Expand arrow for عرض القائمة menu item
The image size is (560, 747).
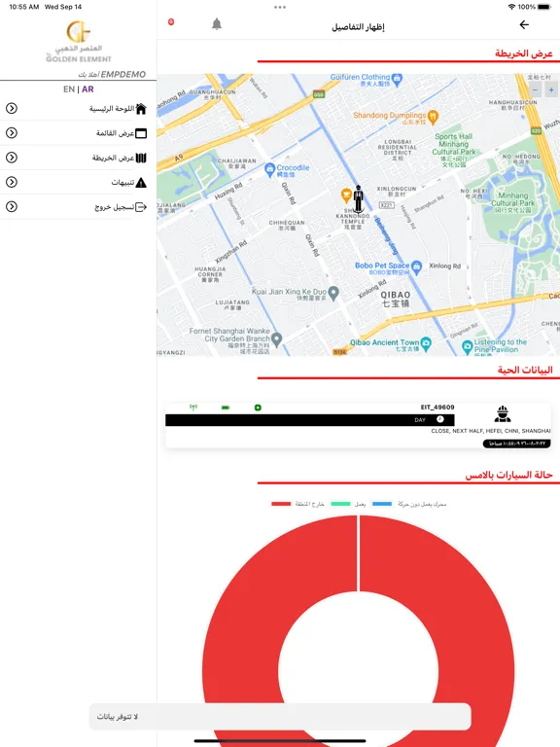click(12, 133)
